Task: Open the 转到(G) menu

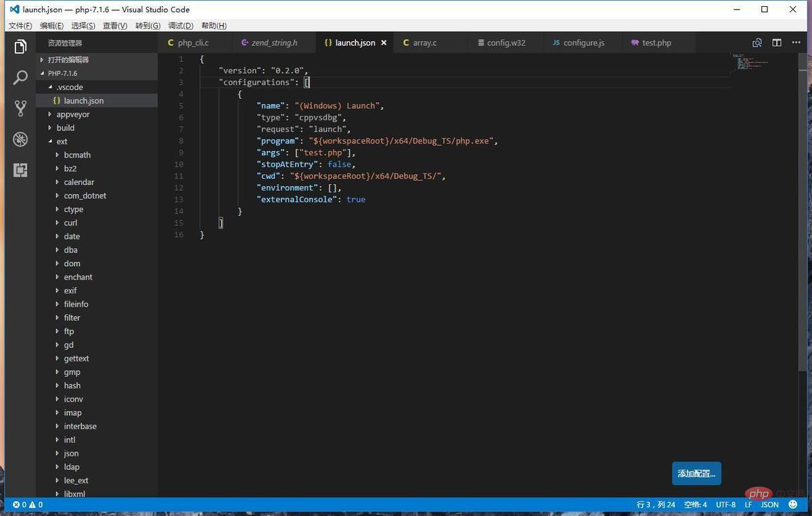Action: [148, 26]
